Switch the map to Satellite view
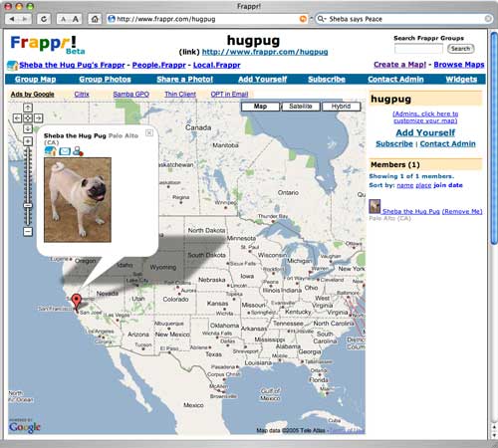The height and width of the screenshot is (448, 498). click(301, 107)
